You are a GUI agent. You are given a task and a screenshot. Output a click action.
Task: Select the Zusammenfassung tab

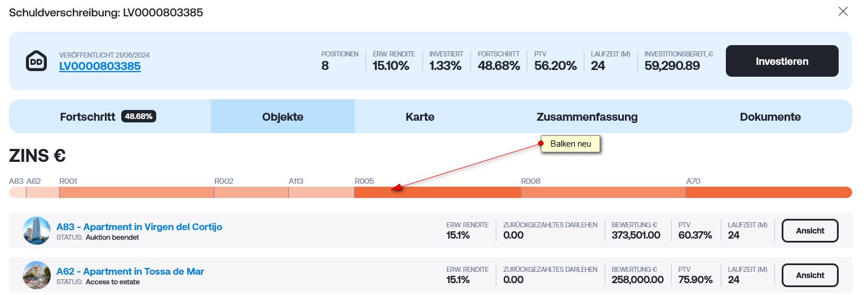coord(587,117)
